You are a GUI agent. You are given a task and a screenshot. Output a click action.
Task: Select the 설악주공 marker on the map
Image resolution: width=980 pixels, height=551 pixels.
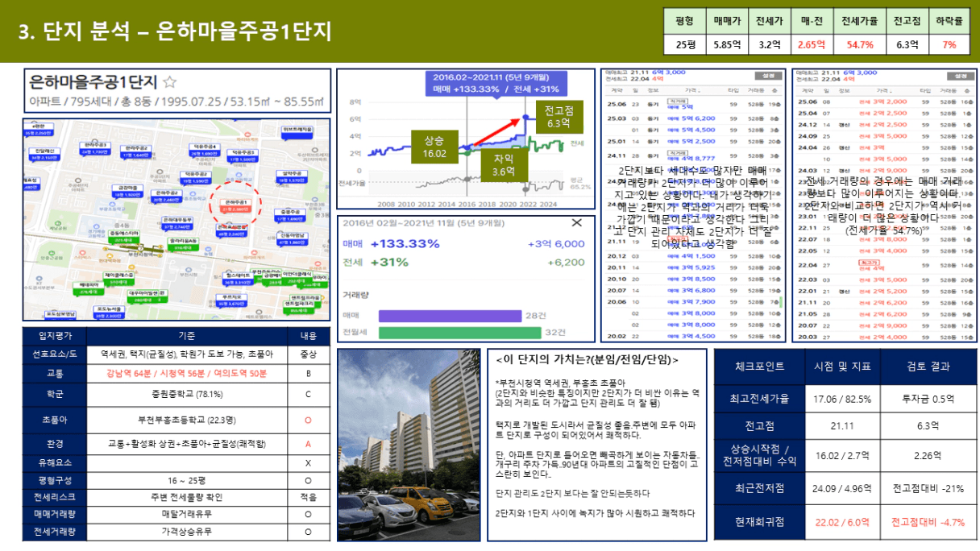292,176
